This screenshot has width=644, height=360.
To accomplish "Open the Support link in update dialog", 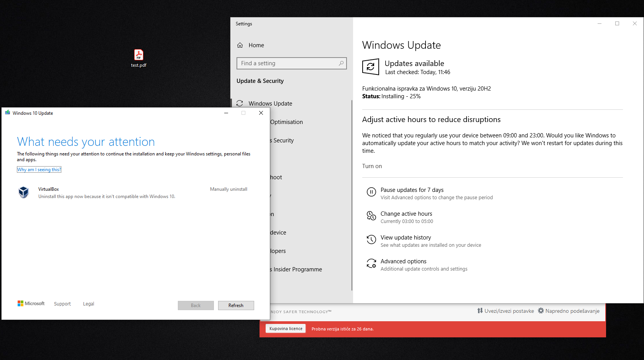I will coord(62,304).
